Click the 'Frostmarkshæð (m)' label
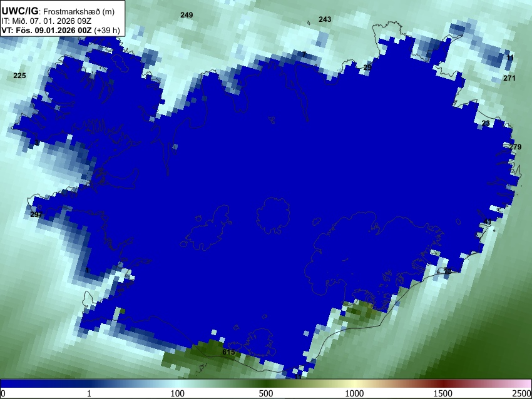 tap(79, 11)
